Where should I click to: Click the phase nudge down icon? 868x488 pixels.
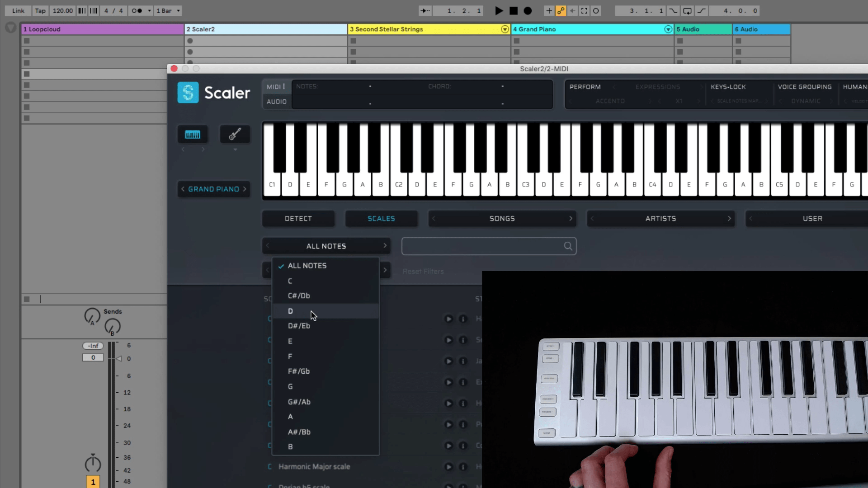click(82, 11)
